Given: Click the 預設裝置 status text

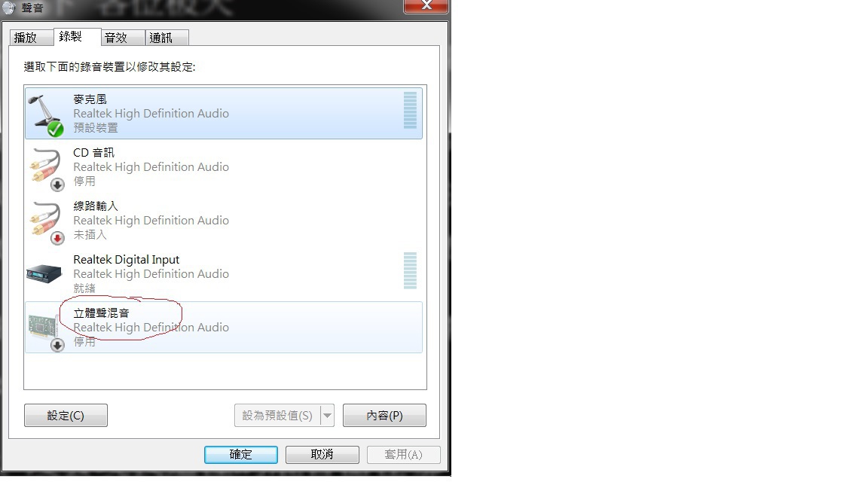Looking at the screenshot, I should pyautogui.click(x=96, y=128).
